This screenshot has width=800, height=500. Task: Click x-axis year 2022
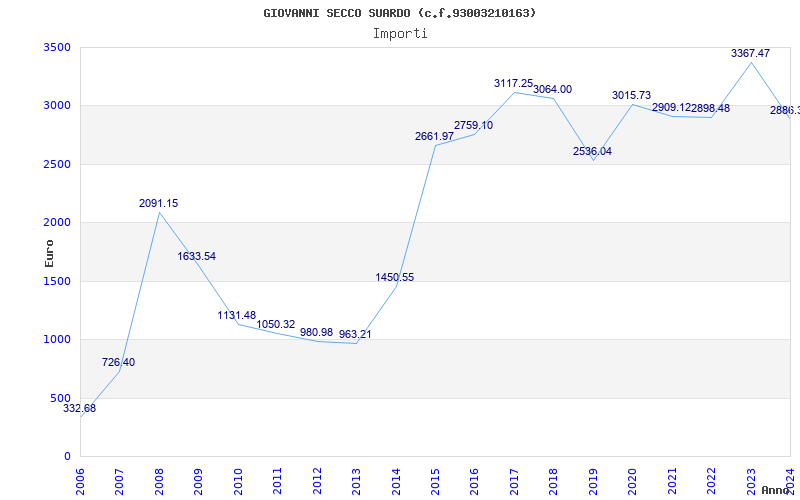[x=712, y=482]
